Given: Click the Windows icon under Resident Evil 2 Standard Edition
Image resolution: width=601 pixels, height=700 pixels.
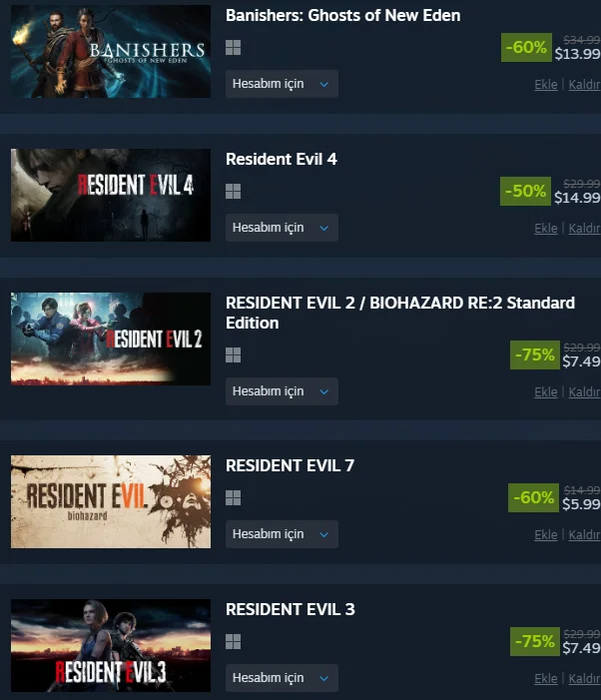Looking at the screenshot, I should tap(233, 354).
